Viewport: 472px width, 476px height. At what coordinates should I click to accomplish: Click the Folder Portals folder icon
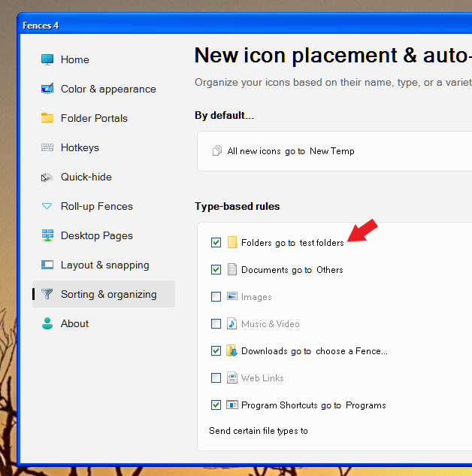[x=47, y=118]
